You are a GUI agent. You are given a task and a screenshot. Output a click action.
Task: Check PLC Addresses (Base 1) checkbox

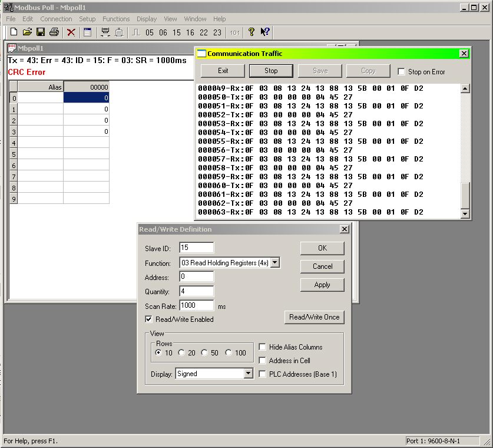coord(262,374)
